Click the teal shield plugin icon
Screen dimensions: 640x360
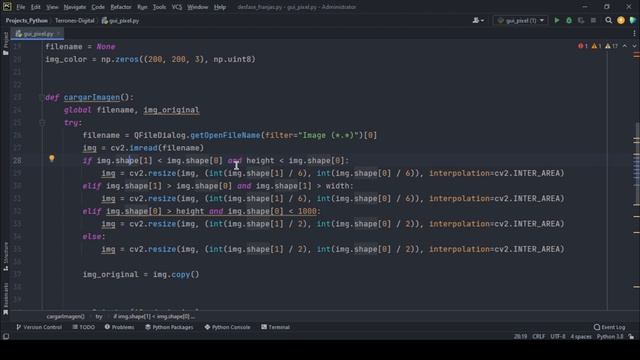click(633, 20)
